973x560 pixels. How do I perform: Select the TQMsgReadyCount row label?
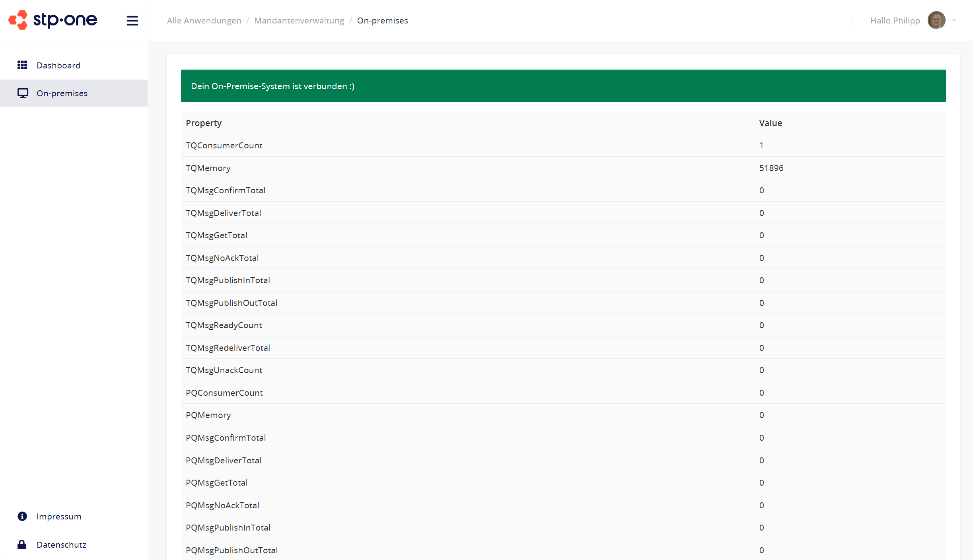[224, 325]
